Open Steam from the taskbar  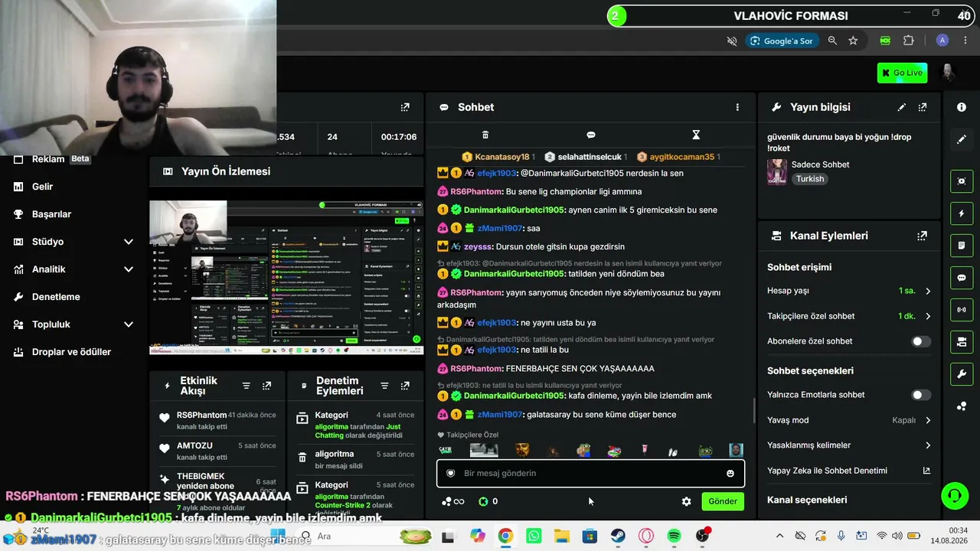coord(618,536)
